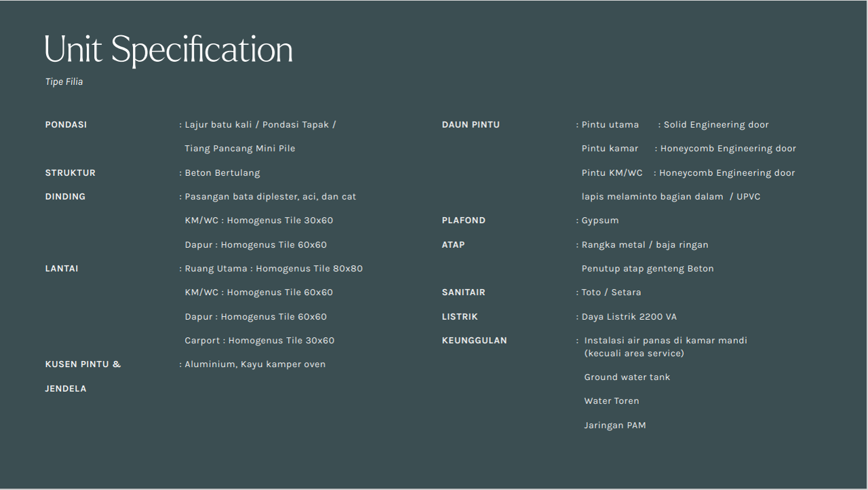Click the Ground water tank line
Screen dimensions: 868x490
pyautogui.click(x=627, y=377)
